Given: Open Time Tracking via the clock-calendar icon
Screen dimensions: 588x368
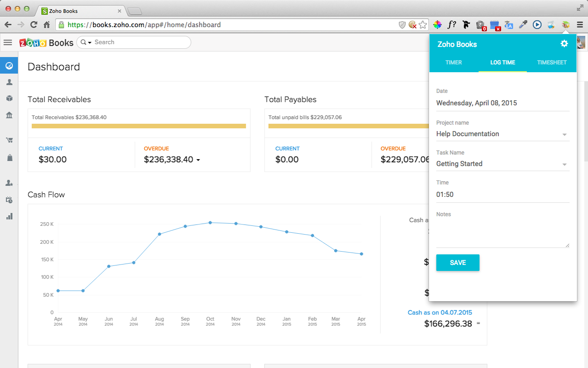Looking at the screenshot, I should click(x=9, y=200).
